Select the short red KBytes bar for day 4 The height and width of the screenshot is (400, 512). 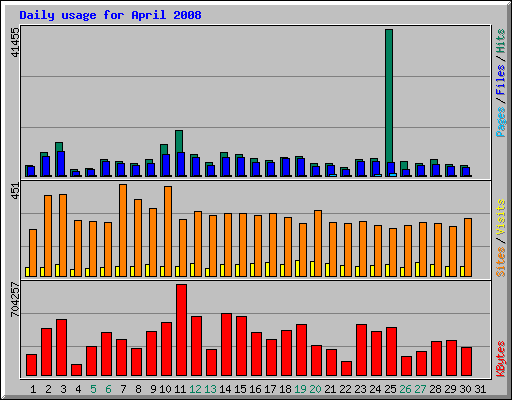point(76,370)
